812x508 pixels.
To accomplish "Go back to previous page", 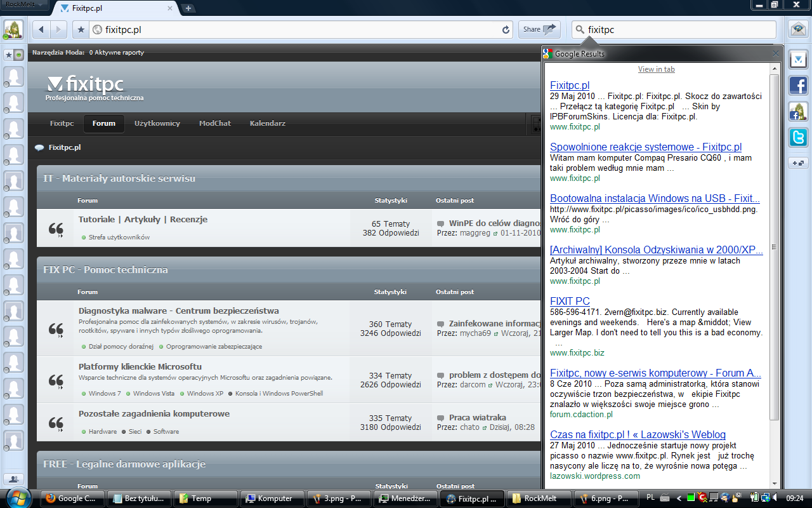I will [x=41, y=29].
